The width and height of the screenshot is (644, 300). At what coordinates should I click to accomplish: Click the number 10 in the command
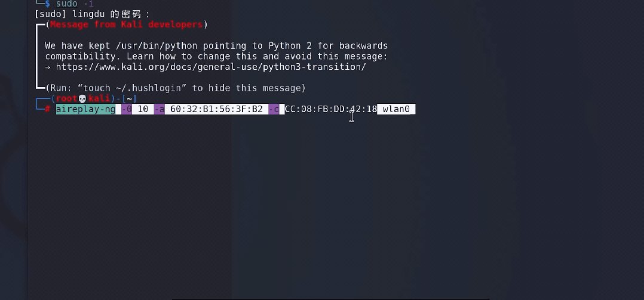coord(143,109)
